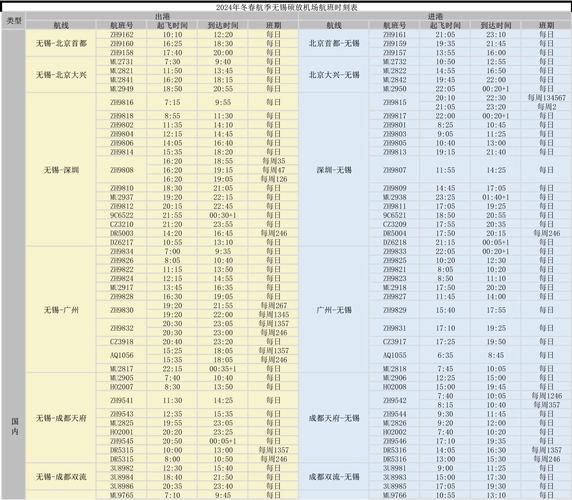Click flight number HO2008
Screen dimensions: 572x500
pos(394,387)
